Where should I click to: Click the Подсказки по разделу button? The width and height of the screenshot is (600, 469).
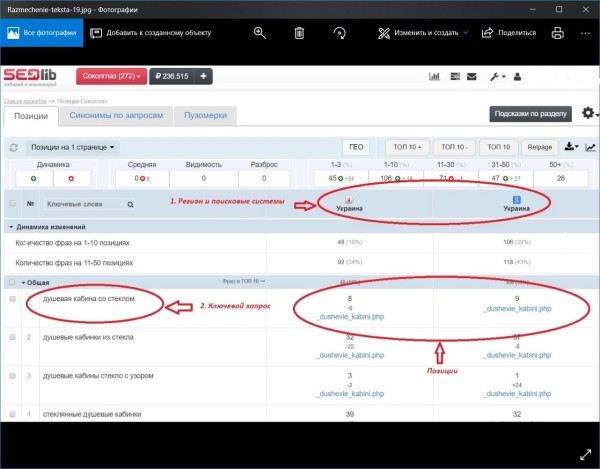pos(530,114)
